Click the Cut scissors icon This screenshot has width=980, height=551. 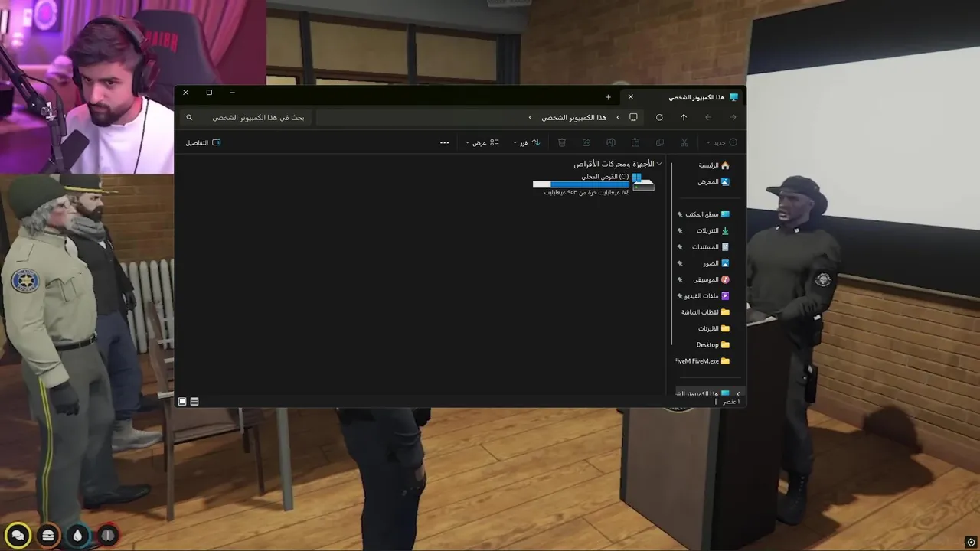pyautogui.click(x=684, y=142)
